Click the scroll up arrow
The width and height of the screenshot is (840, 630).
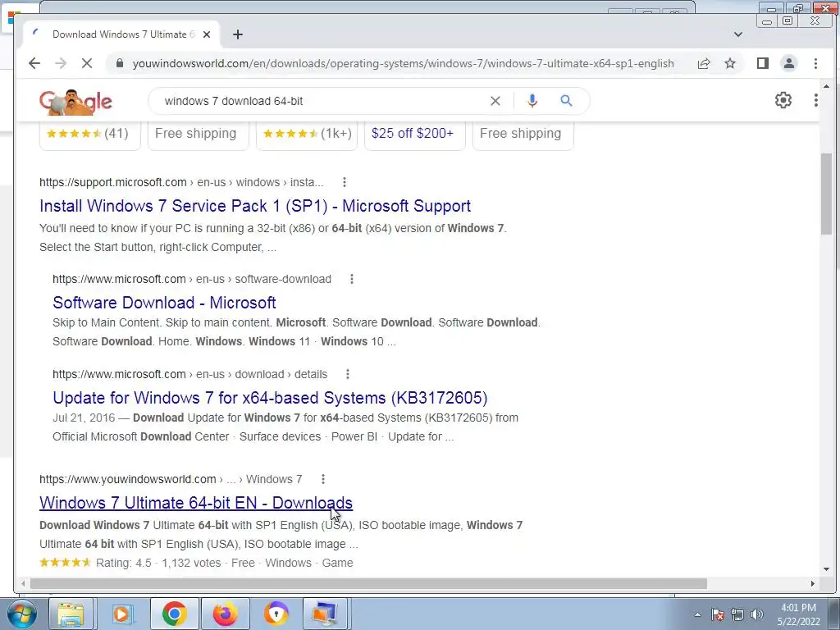[x=826, y=86]
